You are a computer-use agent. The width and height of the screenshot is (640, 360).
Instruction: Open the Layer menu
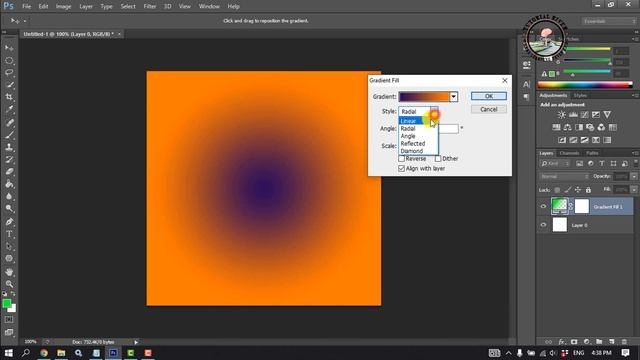click(x=86, y=7)
